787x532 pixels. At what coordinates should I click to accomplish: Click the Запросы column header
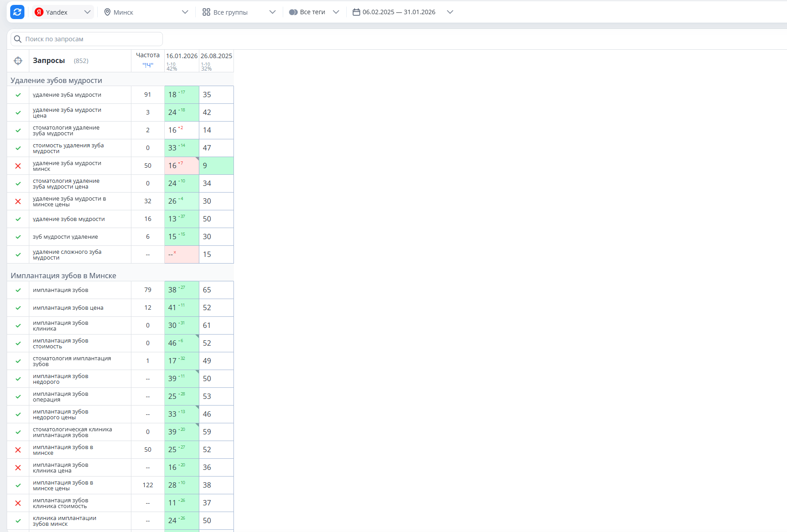(49, 61)
